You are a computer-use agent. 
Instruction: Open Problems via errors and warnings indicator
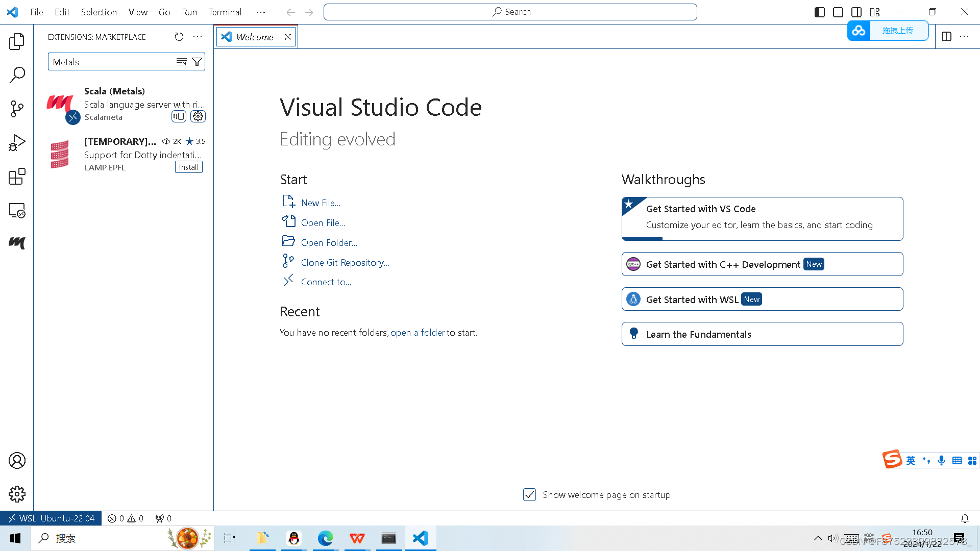point(126,518)
